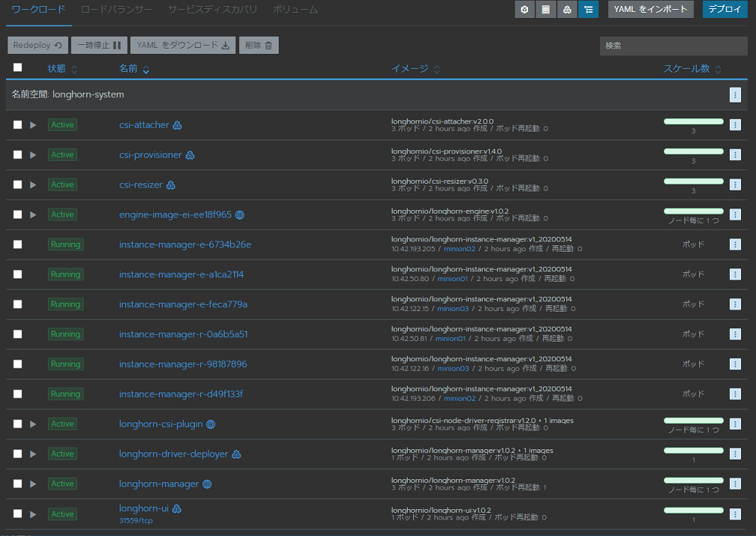Viewport: 756px width, 536px height.
Task: Check the instance-manager-r-0a6b5a51 row checkbox
Action: pyautogui.click(x=18, y=334)
